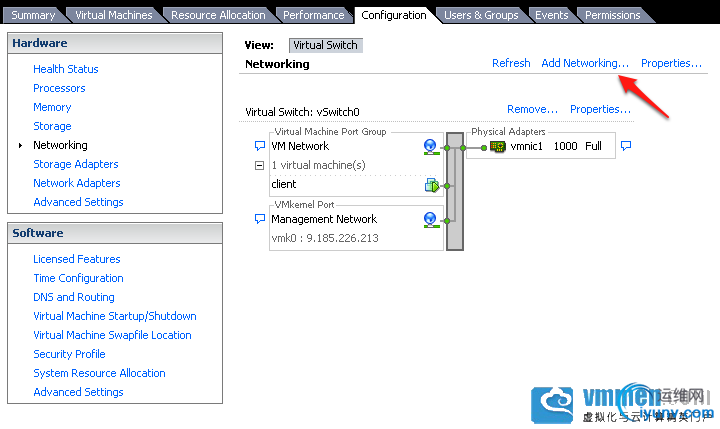Open Storage Adapters in Hardware list
Image resolution: width=720 pixels, height=429 pixels.
coord(76,164)
